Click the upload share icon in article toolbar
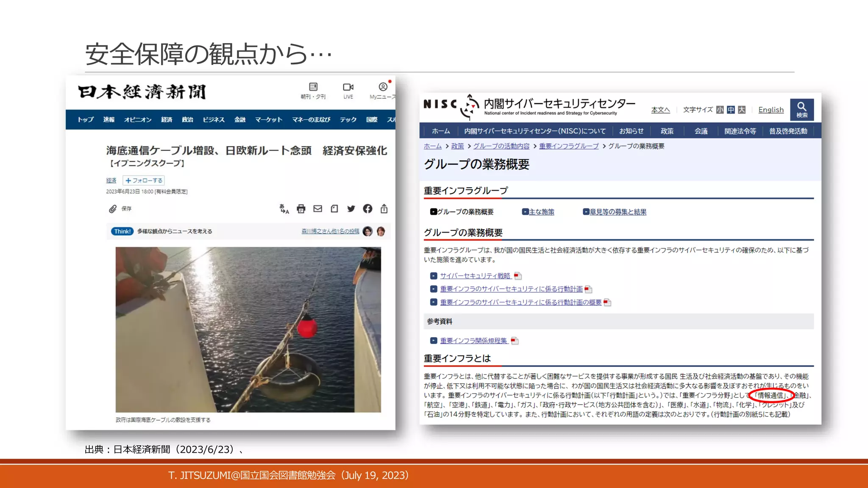868x488 pixels. click(x=384, y=208)
